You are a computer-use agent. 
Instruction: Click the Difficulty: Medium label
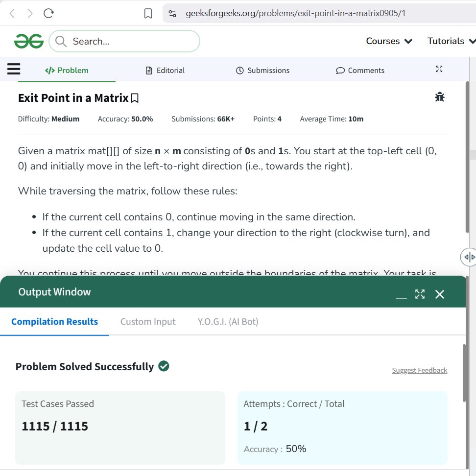(48, 119)
